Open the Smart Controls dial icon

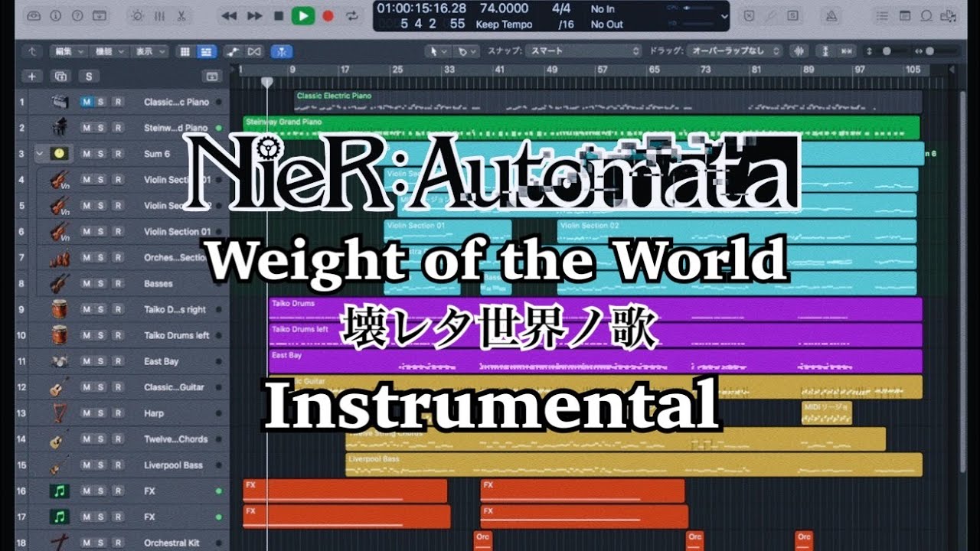pos(137,15)
